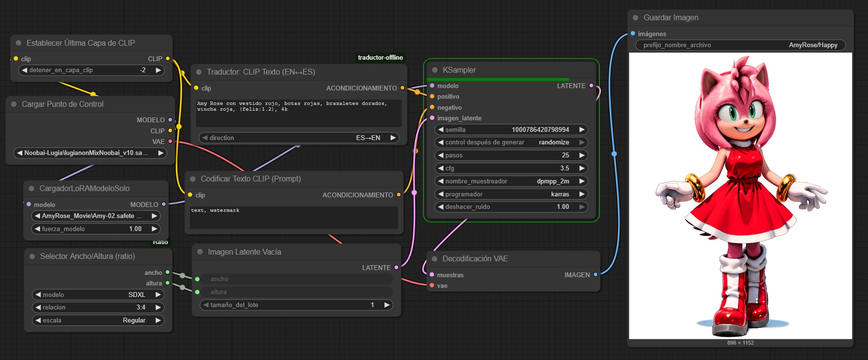Decrease detener_en_capa_clip with left arrow
The image size is (868, 360).
pyautogui.click(x=24, y=70)
